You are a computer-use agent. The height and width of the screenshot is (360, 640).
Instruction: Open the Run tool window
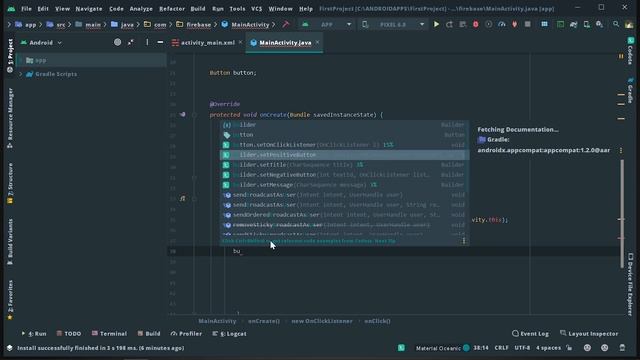click(x=34, y=333)
